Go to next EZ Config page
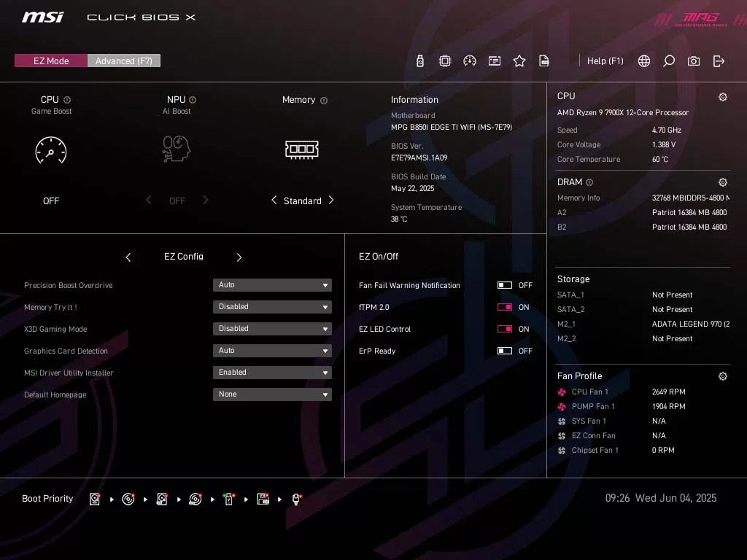The height and width of the screenshot is (560, 747). pyautogui.click(x=239, y=257)
